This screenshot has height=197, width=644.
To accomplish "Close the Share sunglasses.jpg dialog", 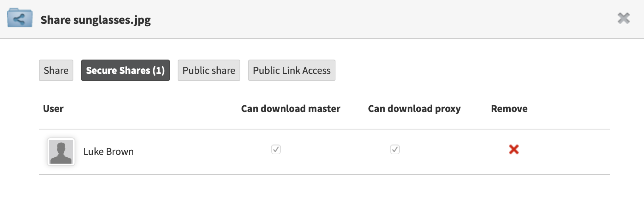I will pyautogui.click(x=624, y=18).
